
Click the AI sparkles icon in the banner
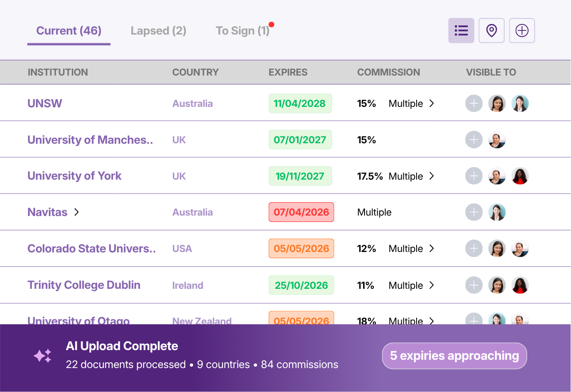coord(42,355)
